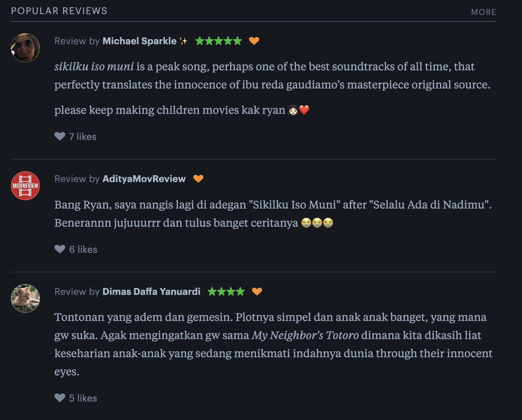Open Dimas Daffa Yanuardi's cat avatar
The image size is (522, 420).
click(25, 298)
